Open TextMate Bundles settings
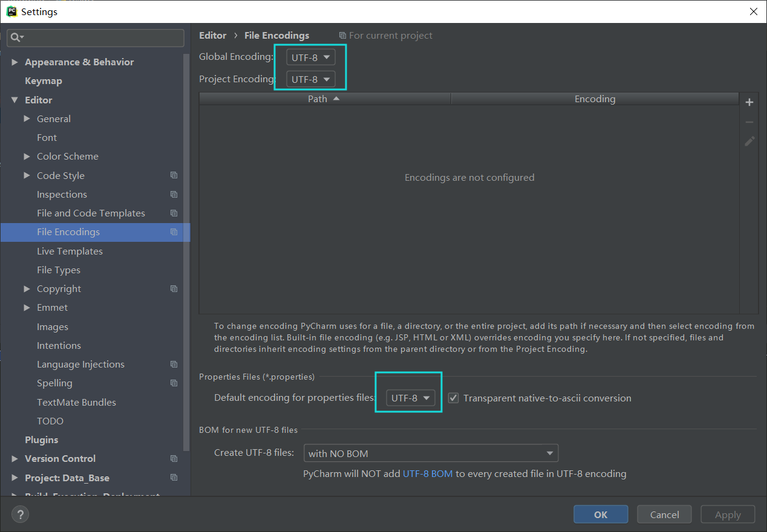This screenshot has height=532, width=767. 76,402
